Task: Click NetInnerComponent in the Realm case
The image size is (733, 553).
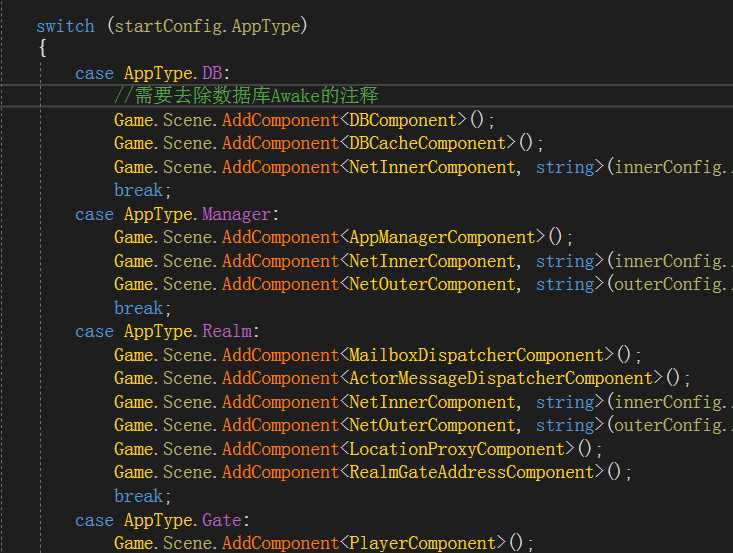Action: click(432, 402)
